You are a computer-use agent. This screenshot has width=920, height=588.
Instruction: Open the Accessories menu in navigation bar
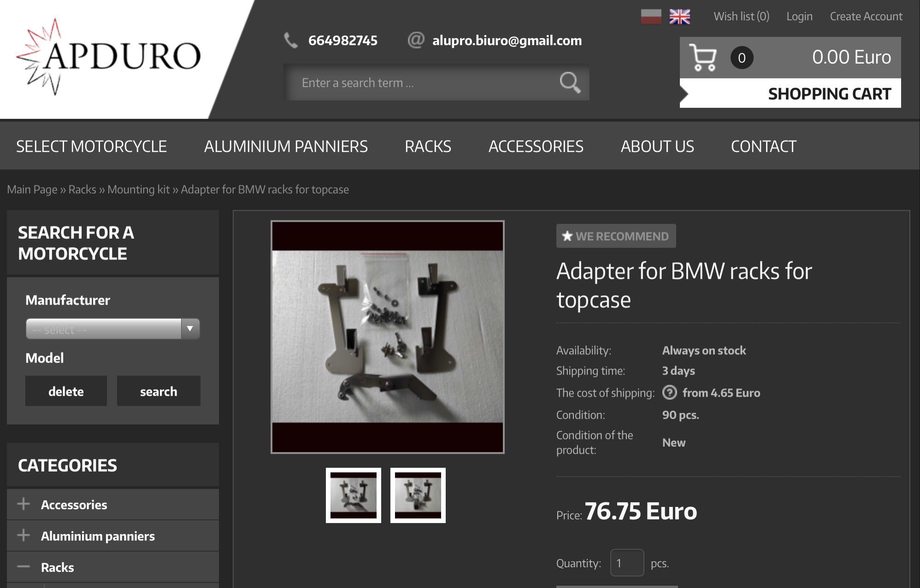[x=536, y=146]
